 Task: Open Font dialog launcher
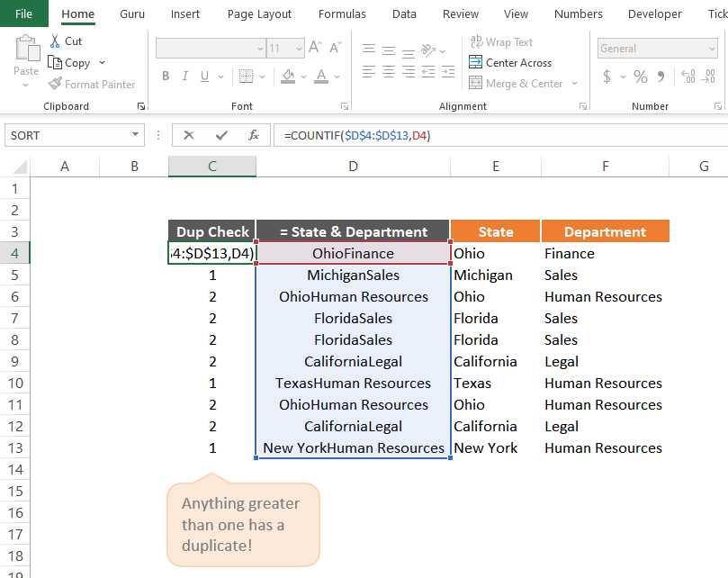click(x=345, y=106)
